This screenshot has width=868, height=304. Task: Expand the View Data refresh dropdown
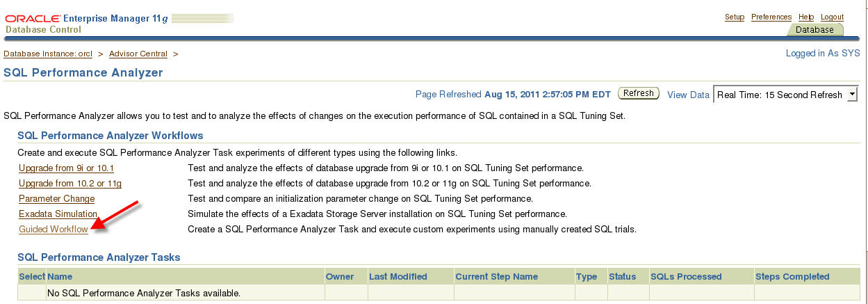[852, 95]
